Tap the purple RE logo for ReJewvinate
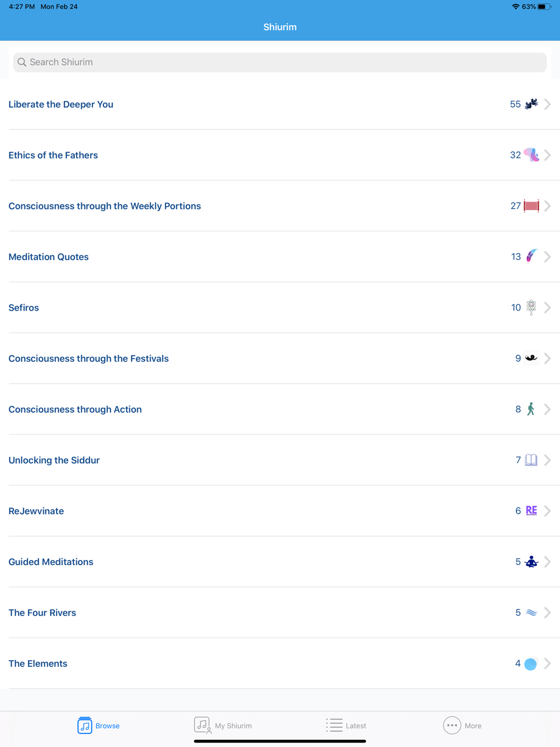The image size is (560, 747). click(531, 511)
